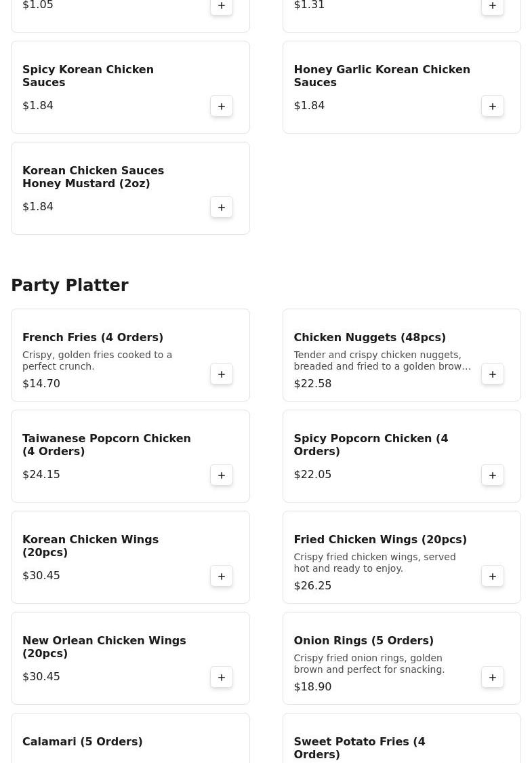Add Spicy Korean Chicken Sauces to cart
The image size is (532, 763).
pos(222,106)
